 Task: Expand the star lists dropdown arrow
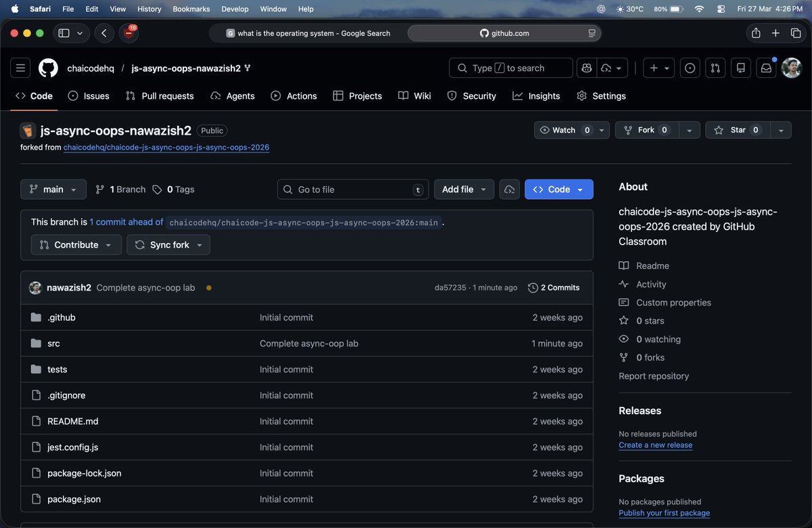tap(780, 130)
